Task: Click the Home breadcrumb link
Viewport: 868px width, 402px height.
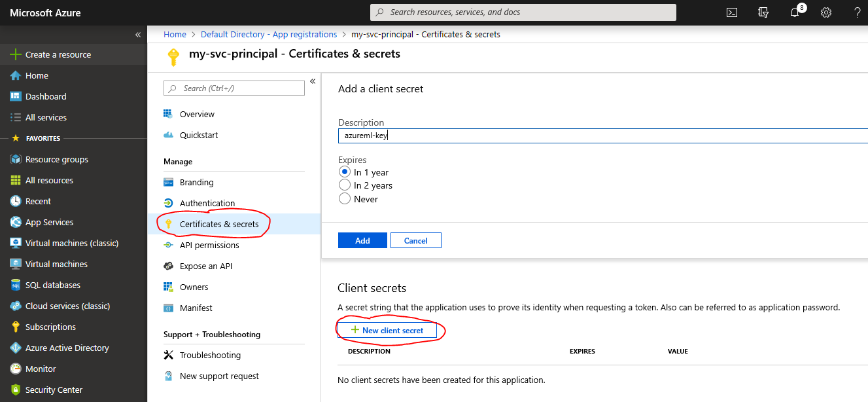Action: point(175,34)
